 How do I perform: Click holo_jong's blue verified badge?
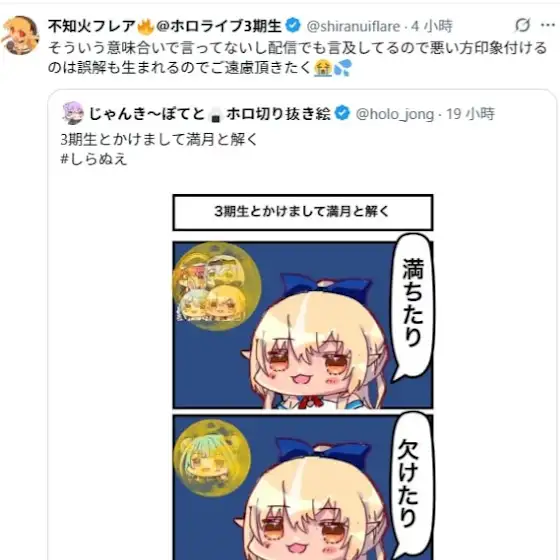(342, 114)
